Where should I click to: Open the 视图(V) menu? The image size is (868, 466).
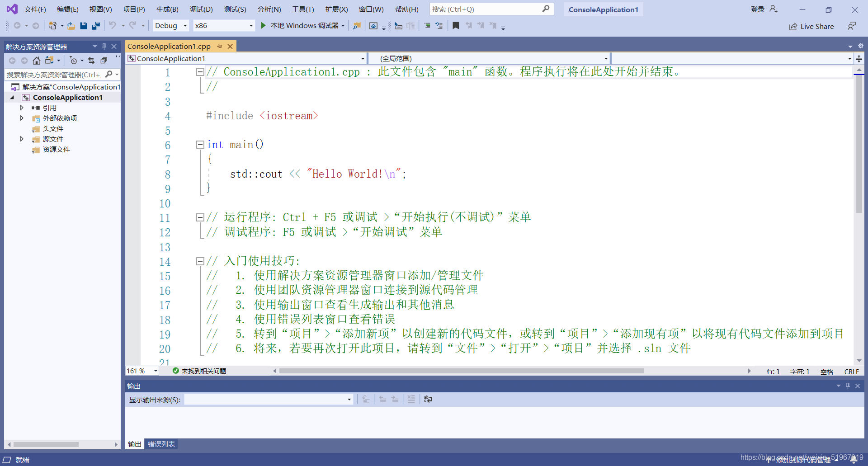100,9
